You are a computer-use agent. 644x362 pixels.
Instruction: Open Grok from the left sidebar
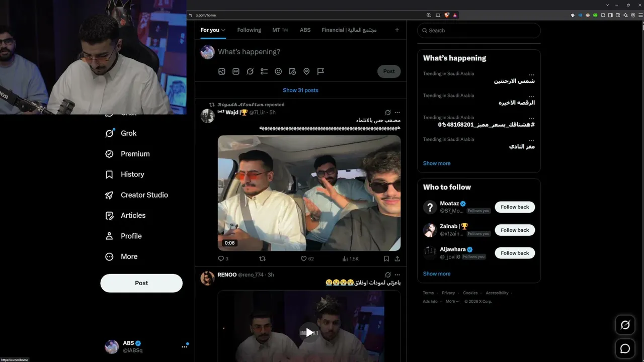pos(121,133)
